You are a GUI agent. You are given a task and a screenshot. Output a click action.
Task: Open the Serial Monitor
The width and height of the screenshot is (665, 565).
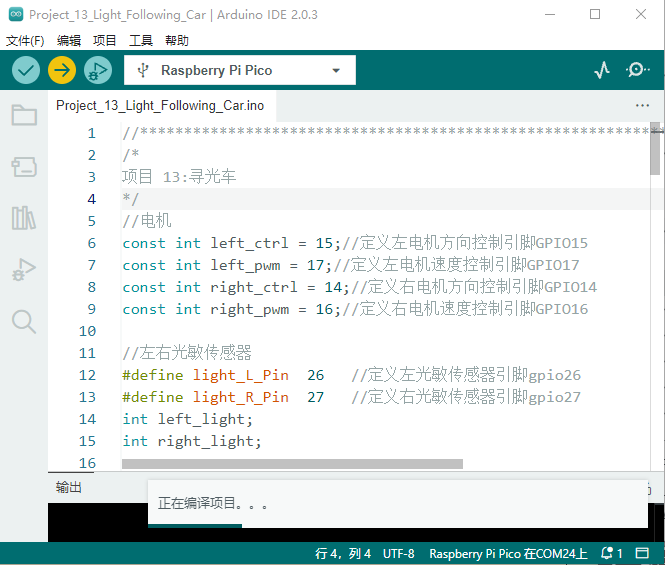[x=637, y=70]
